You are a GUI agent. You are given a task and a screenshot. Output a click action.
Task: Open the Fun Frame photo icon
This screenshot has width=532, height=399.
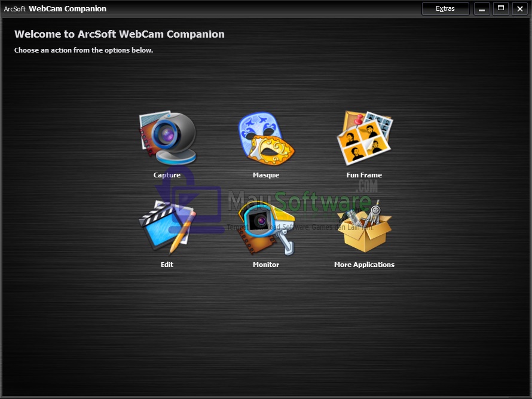click(365, 138)
